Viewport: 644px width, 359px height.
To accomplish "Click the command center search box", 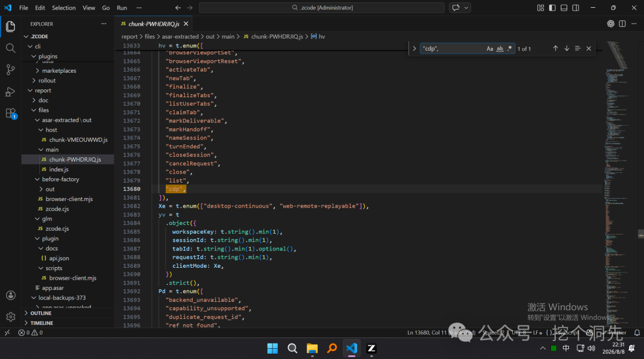I will point(321,7).
